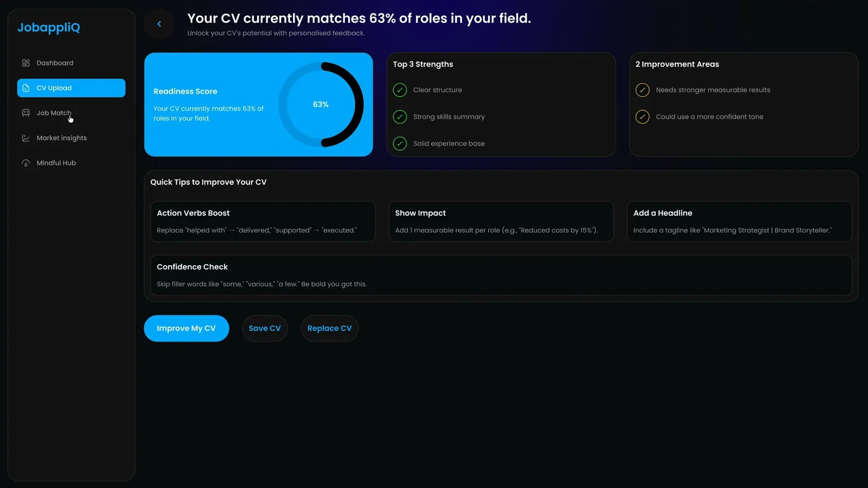Click the Quick Tips to Improve Your CV heading
Viewport: 868px width, 488px height.
[x=208, y=182]
